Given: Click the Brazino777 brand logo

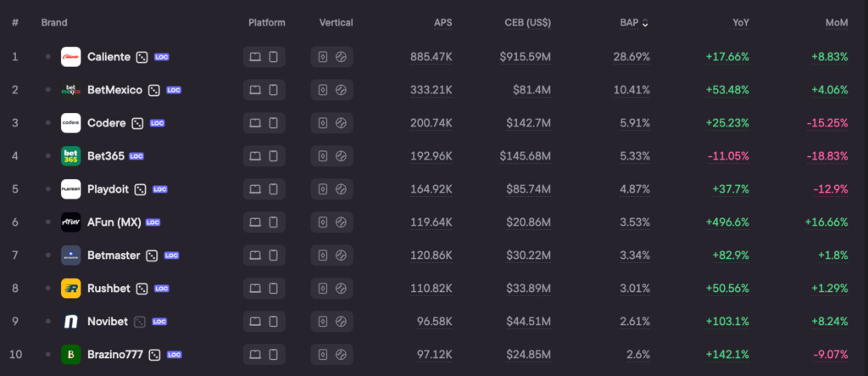Looking at the screenshot, I should (x=71, y=355).
